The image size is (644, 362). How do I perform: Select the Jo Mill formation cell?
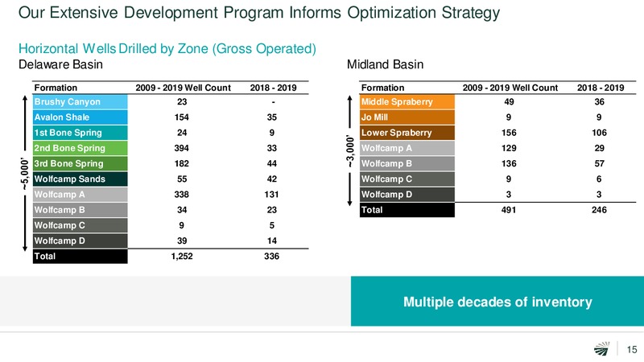[x=407, y=117]
